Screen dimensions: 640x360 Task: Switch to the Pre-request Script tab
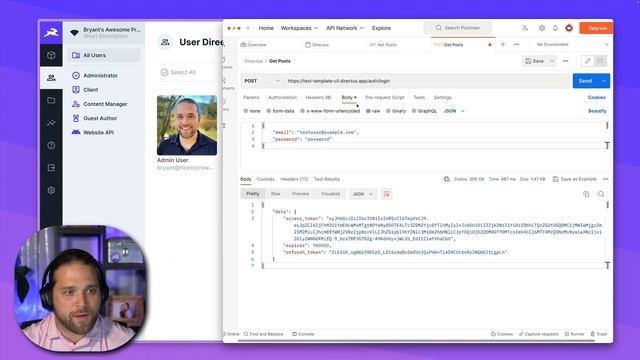pos(384,97)
